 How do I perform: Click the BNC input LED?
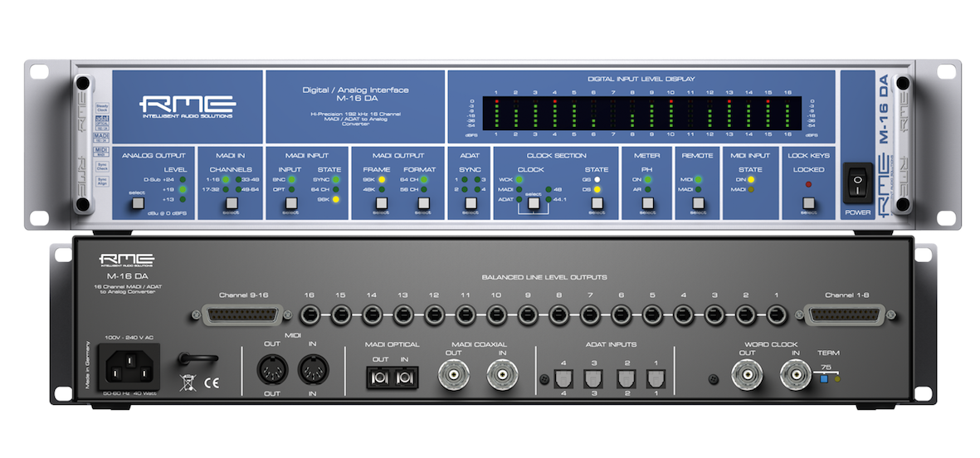pos(290,179)
